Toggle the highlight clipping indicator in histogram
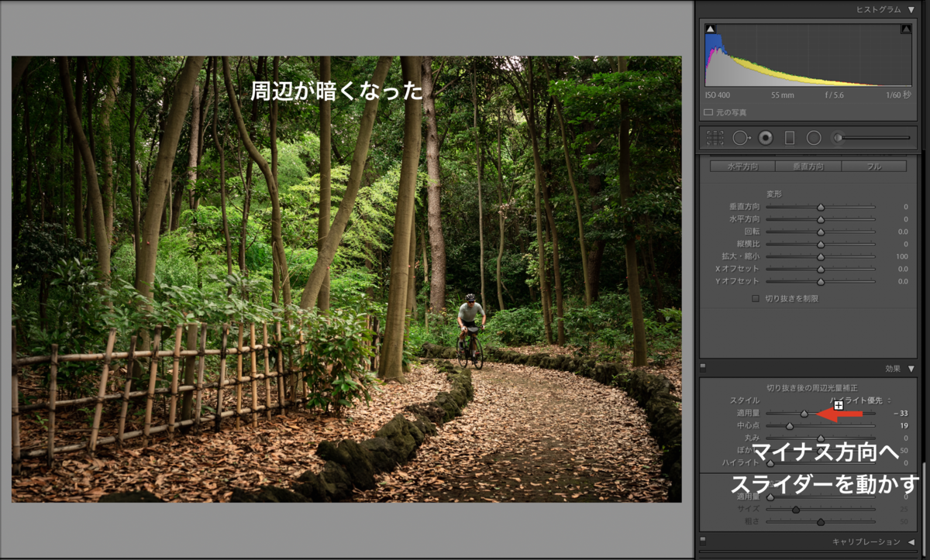The image size is (930, 560). (x=906, y=29)
